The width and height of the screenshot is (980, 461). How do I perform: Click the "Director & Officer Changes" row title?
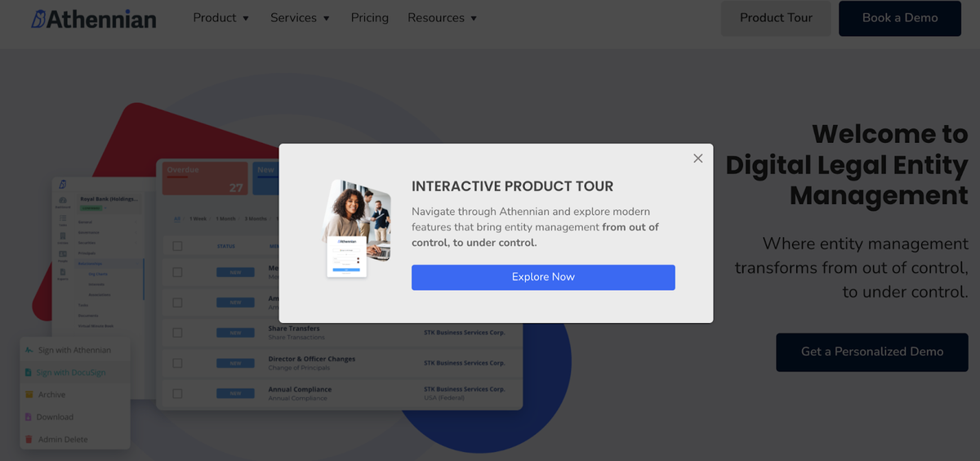(311, 359)
